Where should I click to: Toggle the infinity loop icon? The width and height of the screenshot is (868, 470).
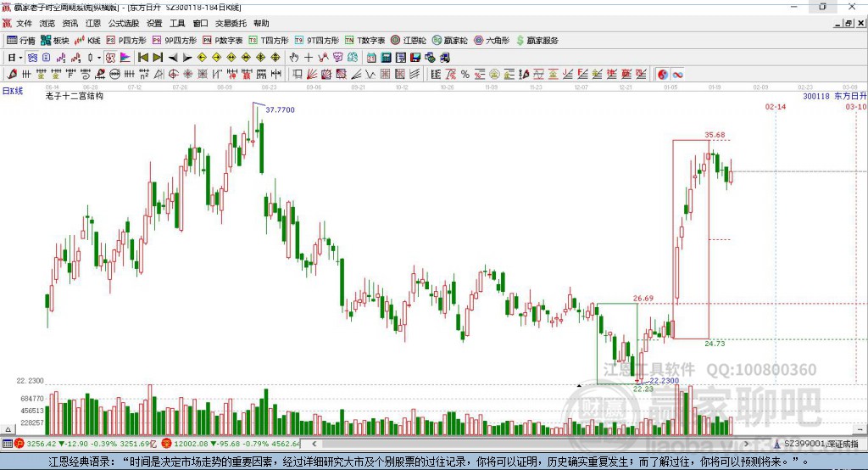(x=677, y=75)
